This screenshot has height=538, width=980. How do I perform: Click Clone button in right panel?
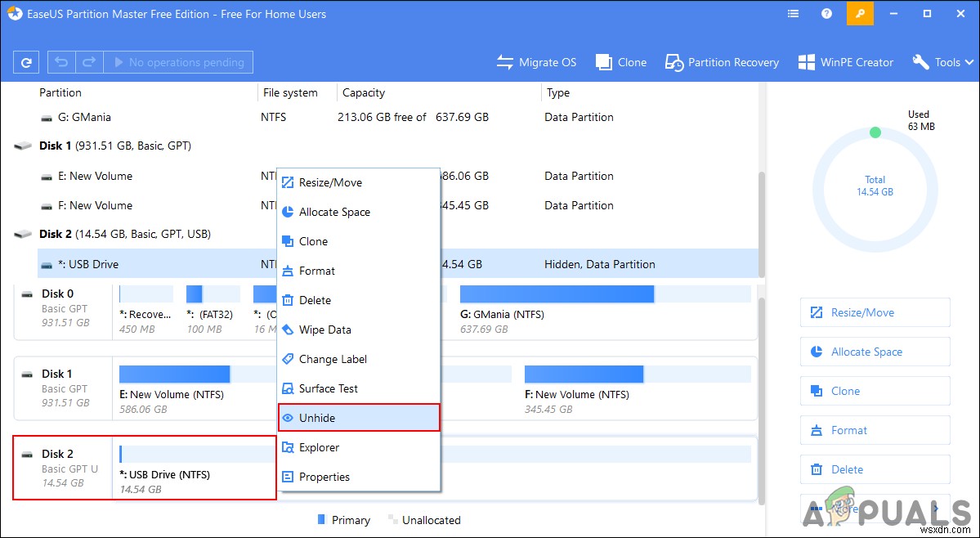tap(875, 391)
